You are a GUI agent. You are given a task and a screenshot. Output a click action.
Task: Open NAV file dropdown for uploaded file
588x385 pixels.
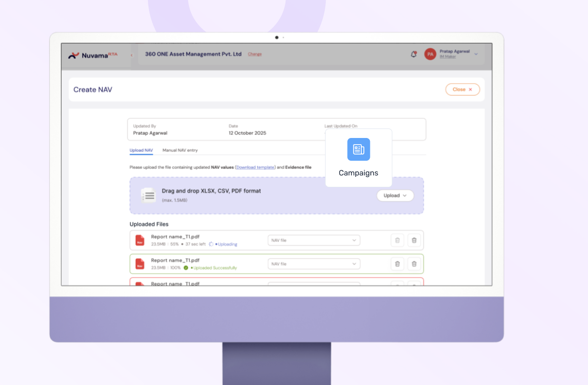(x=314, y=264)
